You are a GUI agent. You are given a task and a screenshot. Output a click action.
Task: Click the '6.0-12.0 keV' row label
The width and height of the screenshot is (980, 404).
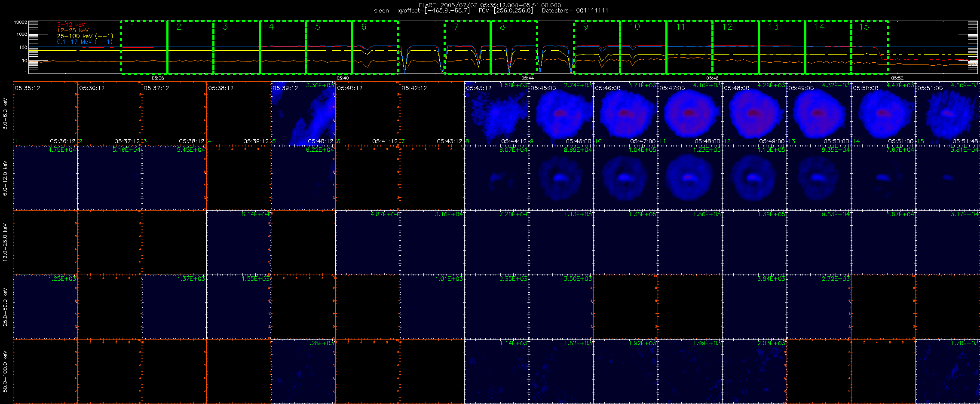[5, 178]
